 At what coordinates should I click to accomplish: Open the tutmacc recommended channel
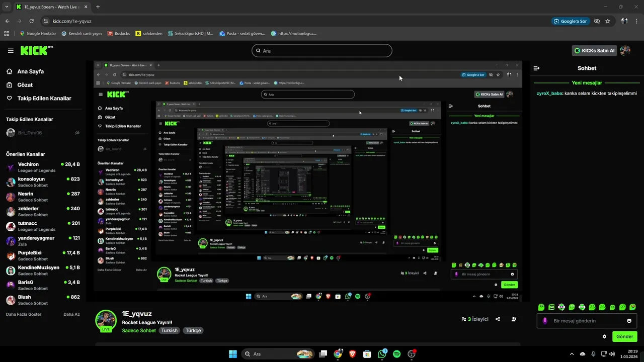coord(43,226)
